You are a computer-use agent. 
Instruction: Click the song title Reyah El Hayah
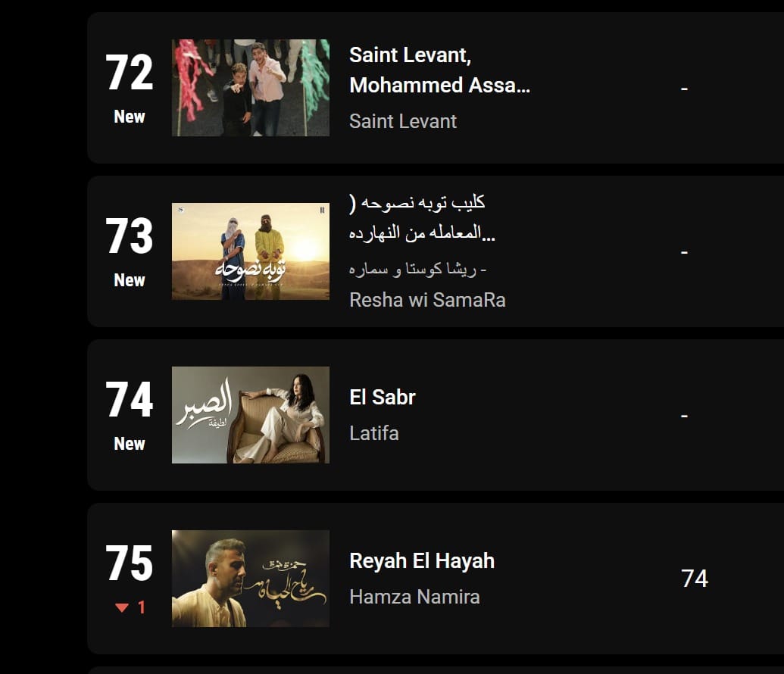[x=422, y=561]
